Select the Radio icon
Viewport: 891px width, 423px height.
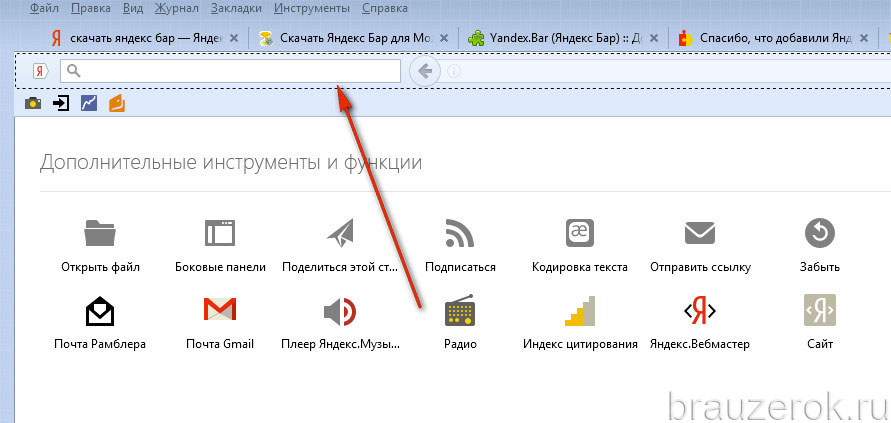click(460, 310)
